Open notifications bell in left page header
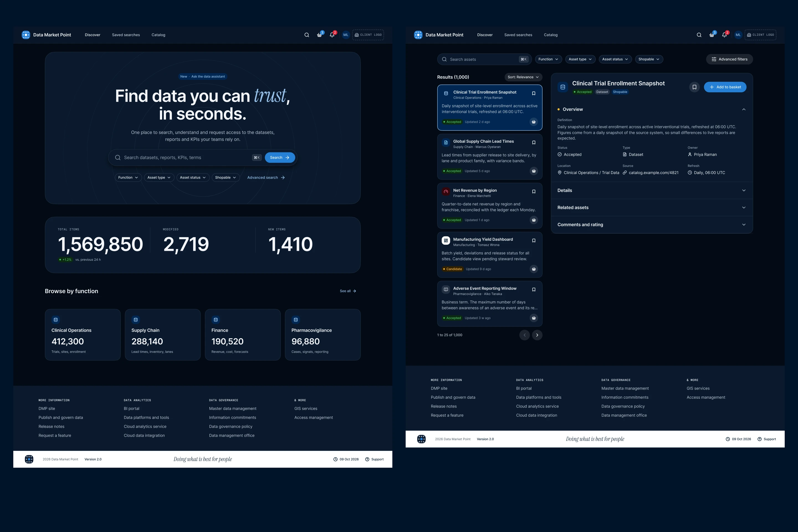798x532 pixels. coord(332,35)
